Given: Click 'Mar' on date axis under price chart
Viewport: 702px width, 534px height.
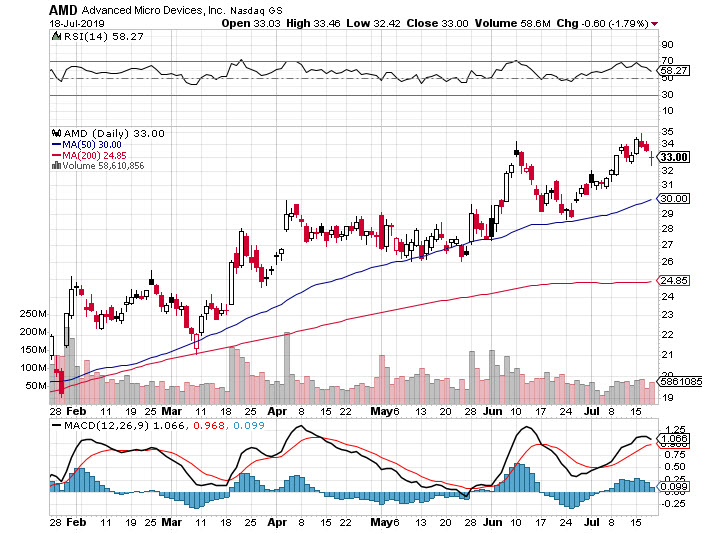Looking at the screenshot, I should tap(171, 411).
